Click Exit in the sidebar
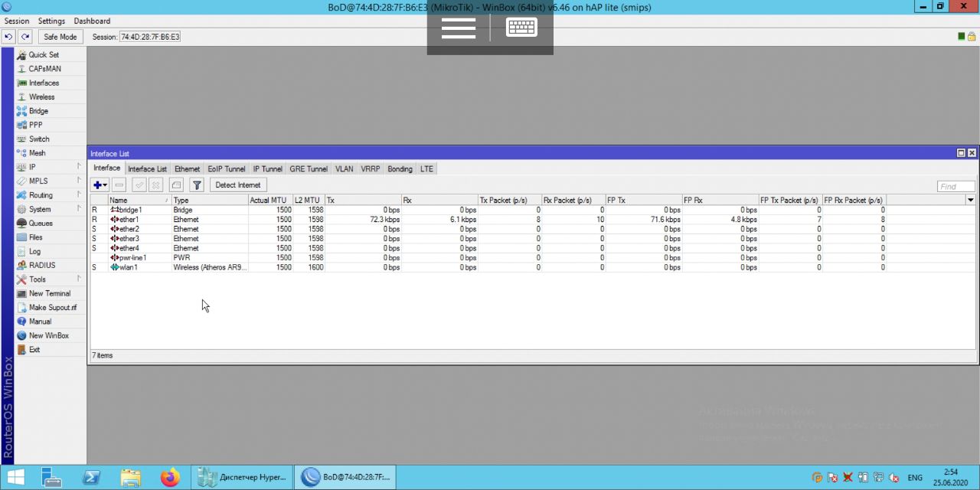This screenshot has height=490, width=980. coord(34,350)
